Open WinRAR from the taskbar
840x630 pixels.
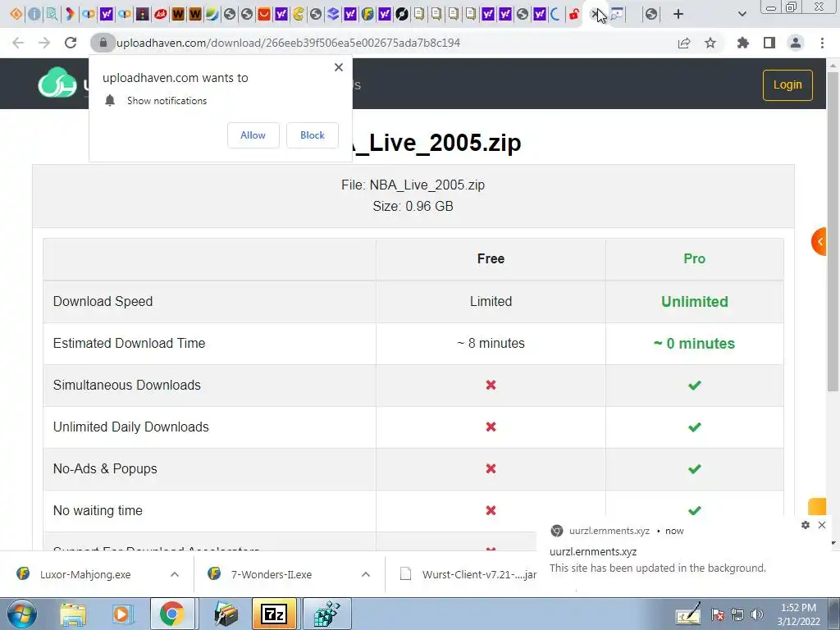[226, 614]
